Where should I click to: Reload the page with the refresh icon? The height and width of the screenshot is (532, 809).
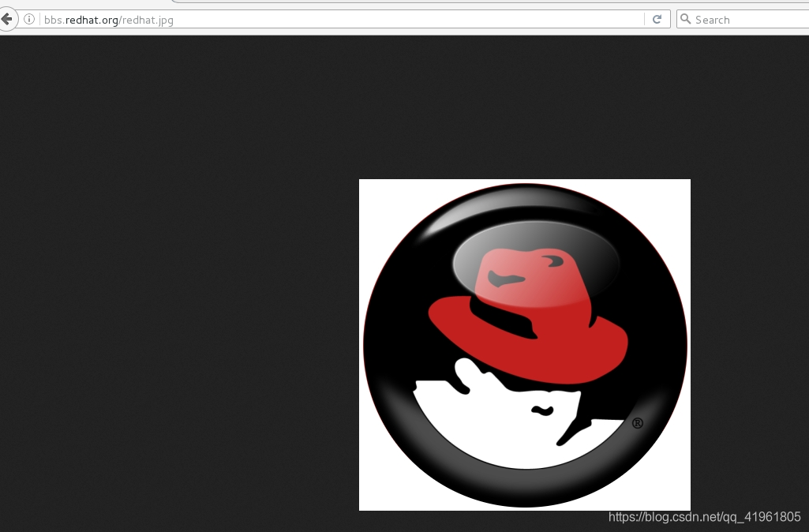tap(657, 20)
